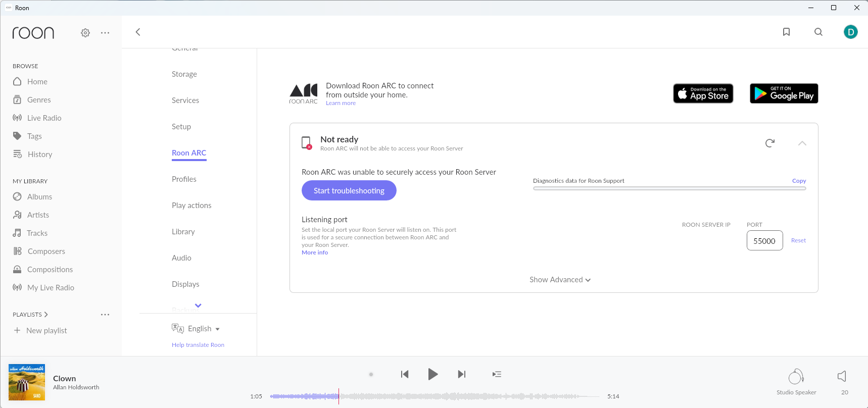Viewport: 868px width, 408px height.
Task: Click Download on the App Store badge
Action: [703, 93]
